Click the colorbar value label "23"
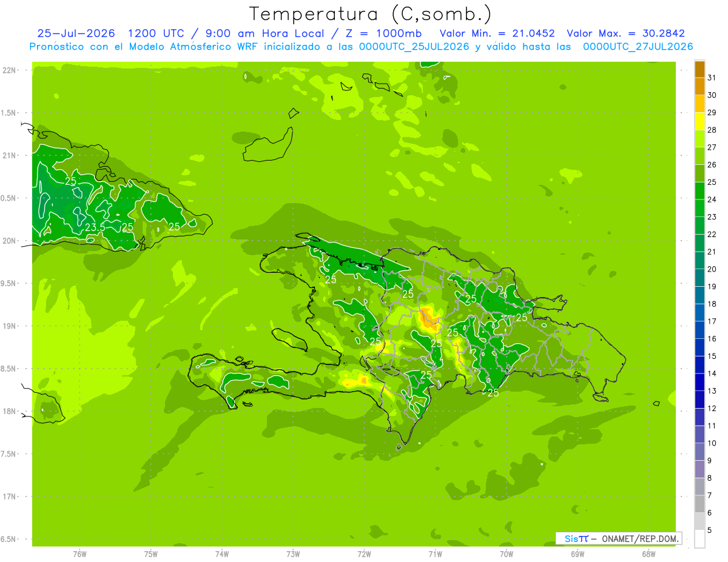The height and width of the screenshot is (562, 728). click(x=712, y=217)
